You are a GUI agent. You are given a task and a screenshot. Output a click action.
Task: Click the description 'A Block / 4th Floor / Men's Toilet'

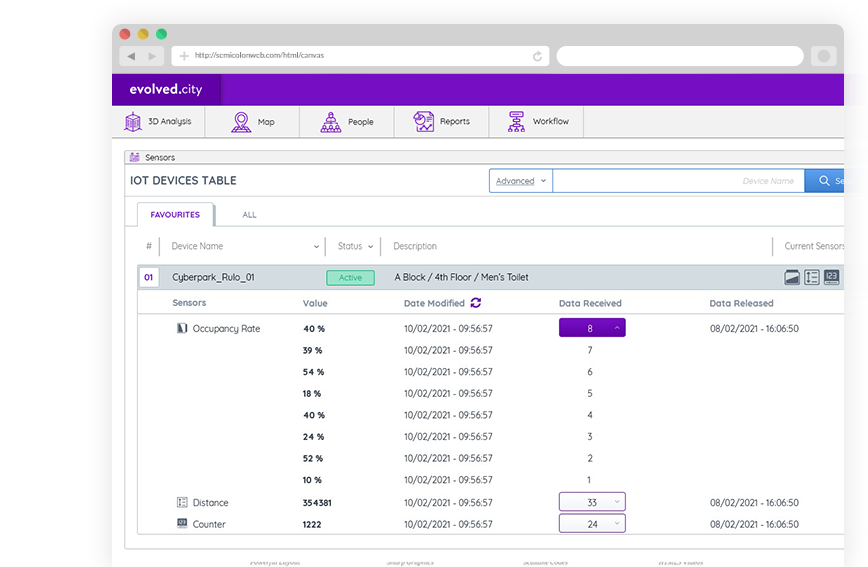pos(461,277)
